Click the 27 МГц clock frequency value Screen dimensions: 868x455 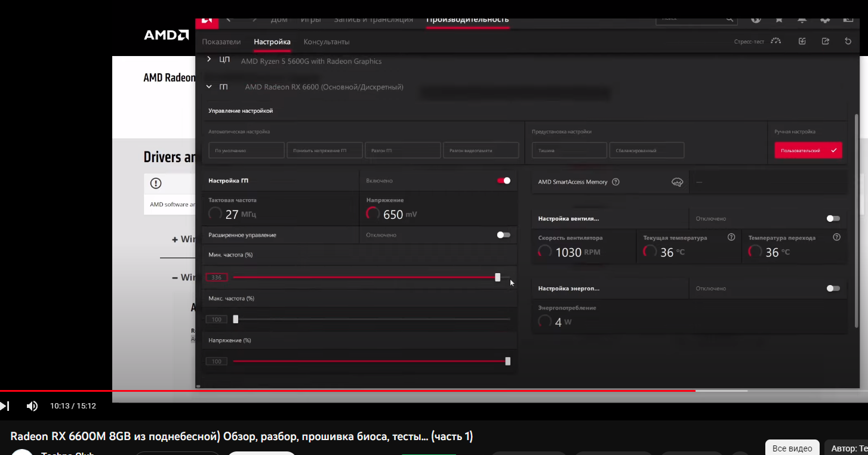tap(241, 215)
